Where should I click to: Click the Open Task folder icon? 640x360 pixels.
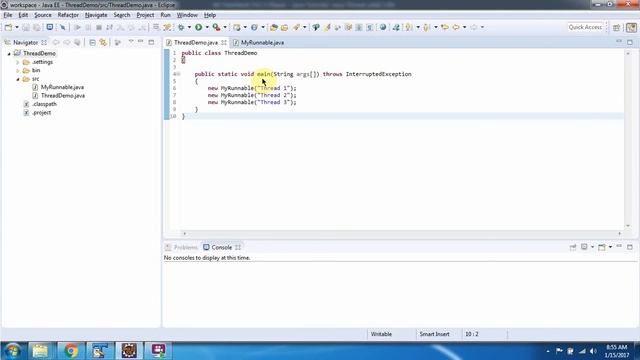[284, 27]
